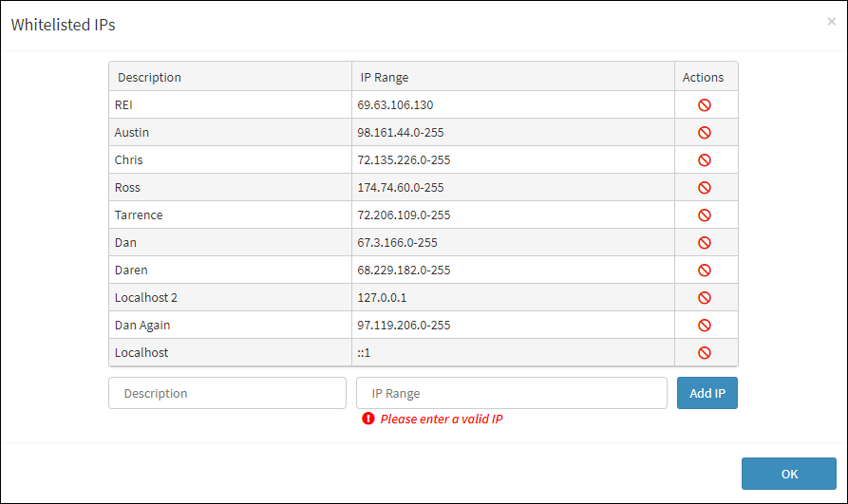Remove Chris from the whitelist
848x504 pixels.
(x=705, y=160)
